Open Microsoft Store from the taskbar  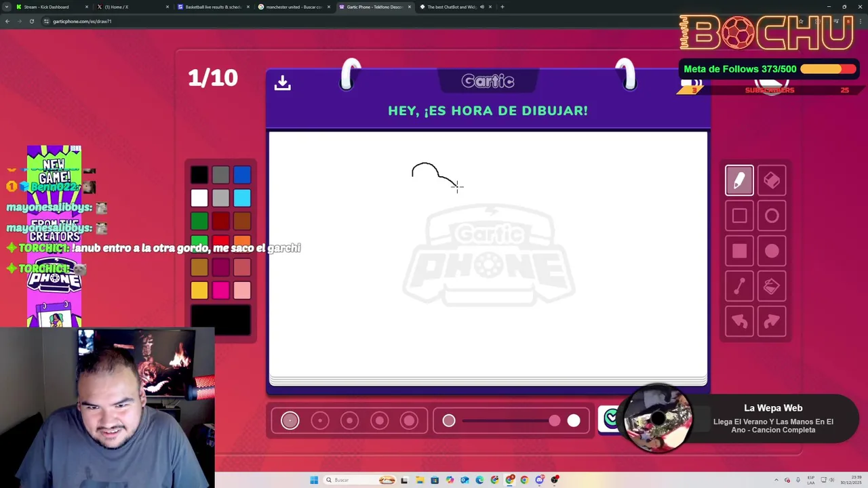pos(435,480)
